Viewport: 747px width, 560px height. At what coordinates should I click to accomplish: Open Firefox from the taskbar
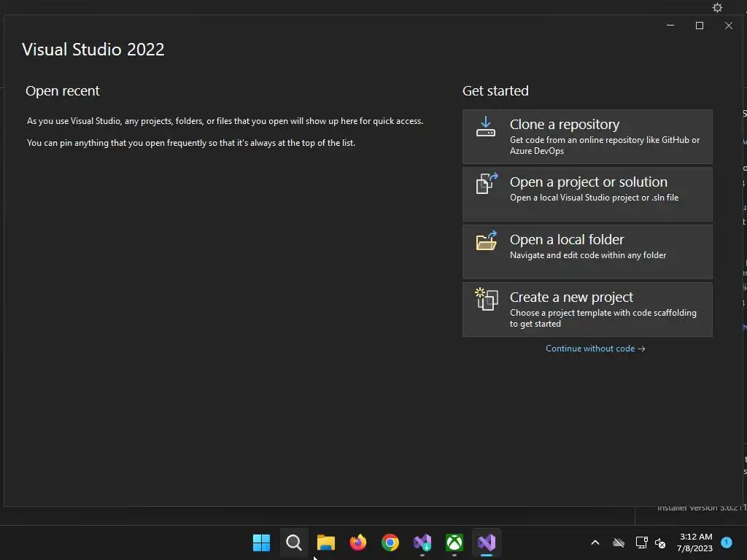coord(358,542)
